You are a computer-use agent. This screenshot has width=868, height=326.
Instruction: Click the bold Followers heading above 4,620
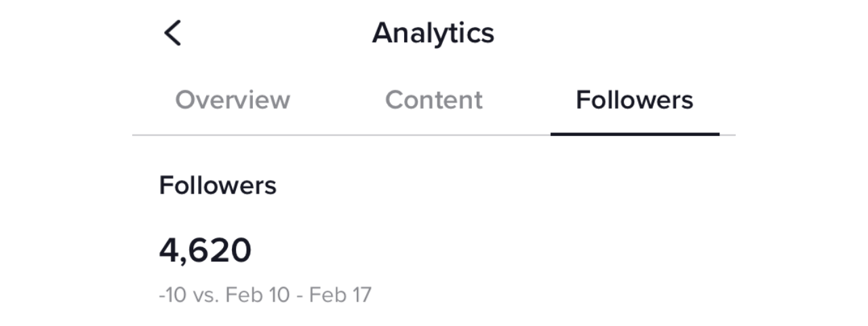pos(218,185)
